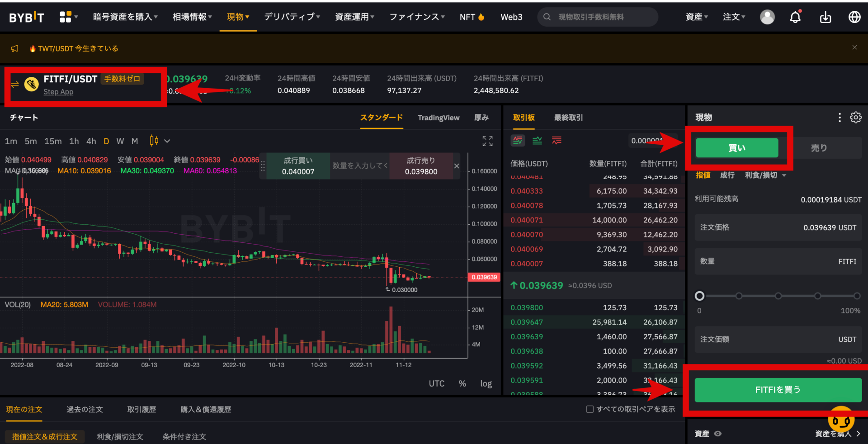Expand the Derivatives menu
Viewport: 868px width, 444px height.
(x=292, y=17)
